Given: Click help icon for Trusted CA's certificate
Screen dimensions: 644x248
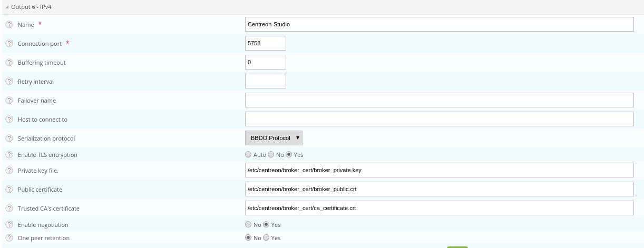Looking at the screenshot, I should pyautogui.click(x=9, y=209).
